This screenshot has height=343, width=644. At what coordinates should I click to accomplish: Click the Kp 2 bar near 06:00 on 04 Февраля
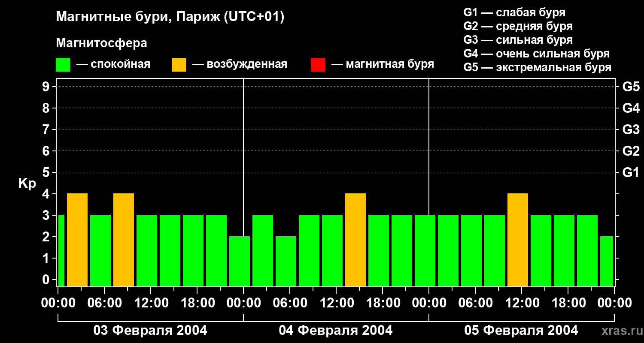pyautogui.click(x=286, y=262)
